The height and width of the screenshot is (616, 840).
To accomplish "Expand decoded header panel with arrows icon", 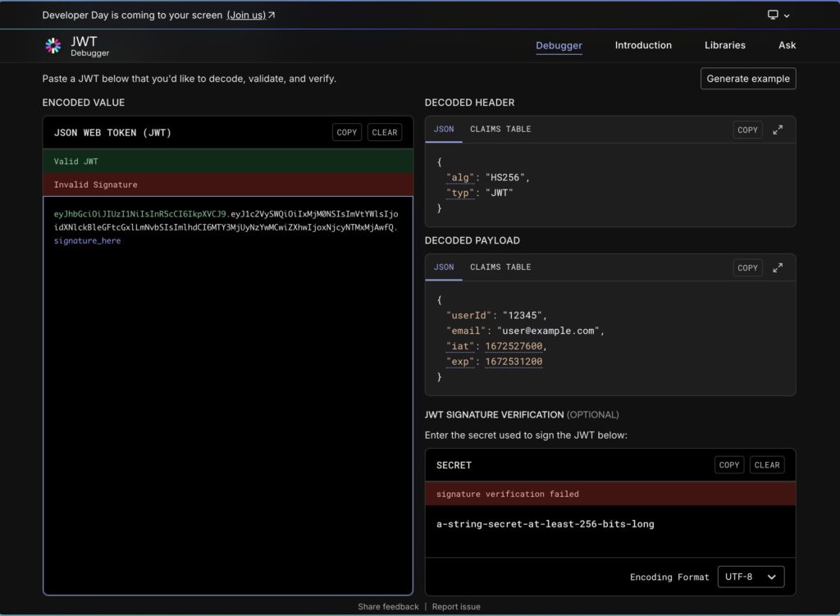I will pyautogui.click(x=778, y=130).
